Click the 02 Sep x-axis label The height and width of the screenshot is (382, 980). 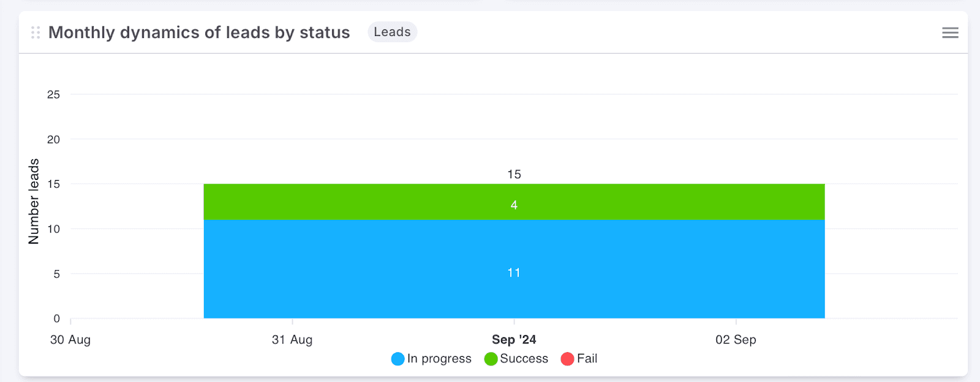pyautogui.click(x=736, y=340)
